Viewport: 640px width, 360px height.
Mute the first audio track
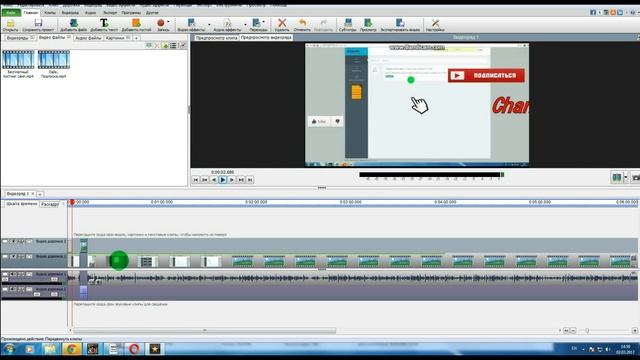(x=12, y=274)
